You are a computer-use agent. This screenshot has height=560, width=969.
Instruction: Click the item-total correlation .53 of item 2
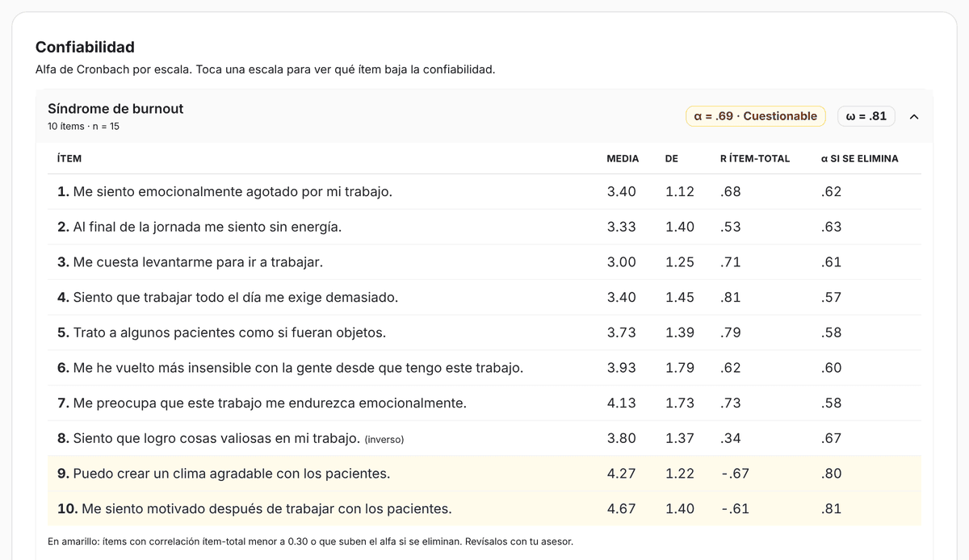tap(730, 227)
